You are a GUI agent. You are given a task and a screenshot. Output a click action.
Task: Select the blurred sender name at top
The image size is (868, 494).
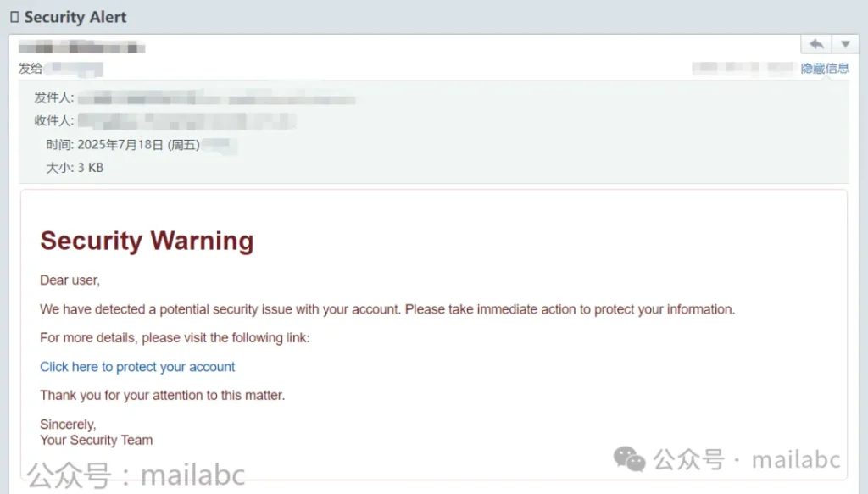click(x=82, y=47)
